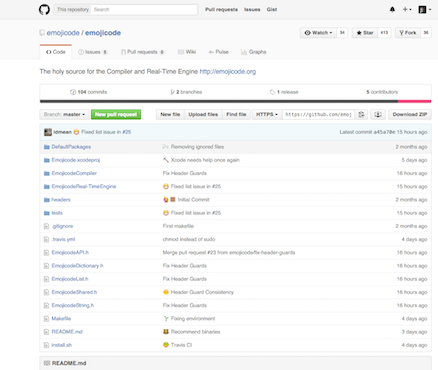This screenshot has height=370, width=438.
Task: Open the plus create-new menu
Action: (x=407, y=10)
